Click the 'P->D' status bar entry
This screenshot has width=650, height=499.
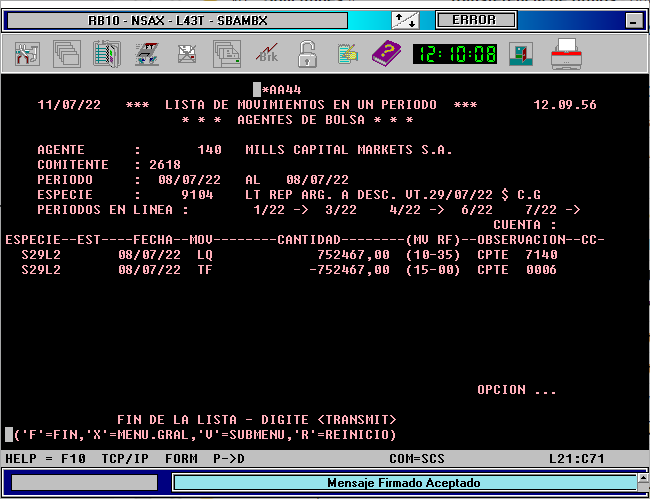[229, 459]
